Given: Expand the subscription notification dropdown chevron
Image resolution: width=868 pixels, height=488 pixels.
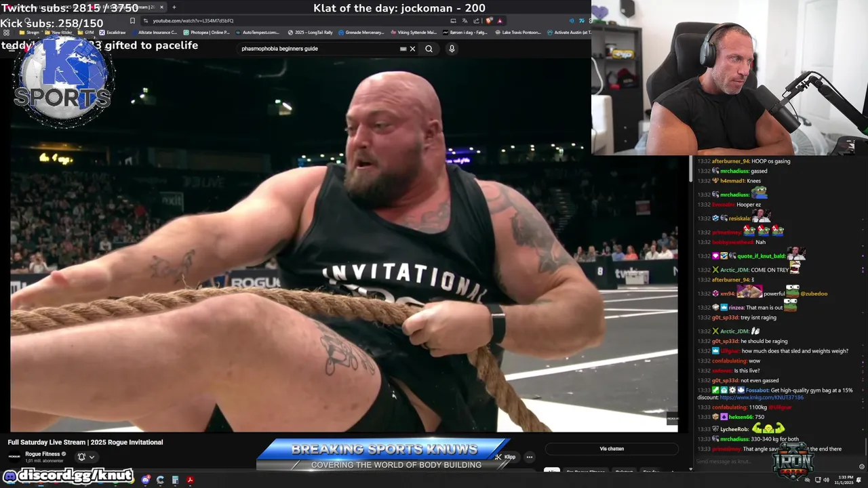Looking at the screenshot, I should pyautogui.click(x=92, y=457).
